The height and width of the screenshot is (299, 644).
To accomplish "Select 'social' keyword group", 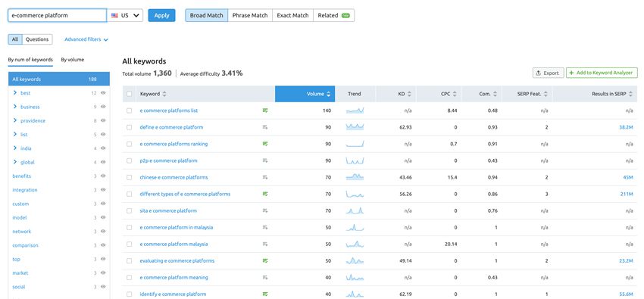I will point(18,287).
